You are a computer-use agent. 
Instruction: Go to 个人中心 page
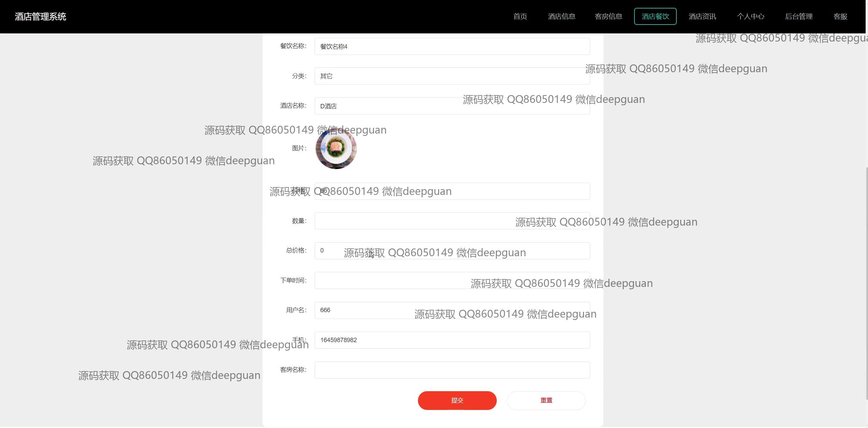tap(750, 16)
